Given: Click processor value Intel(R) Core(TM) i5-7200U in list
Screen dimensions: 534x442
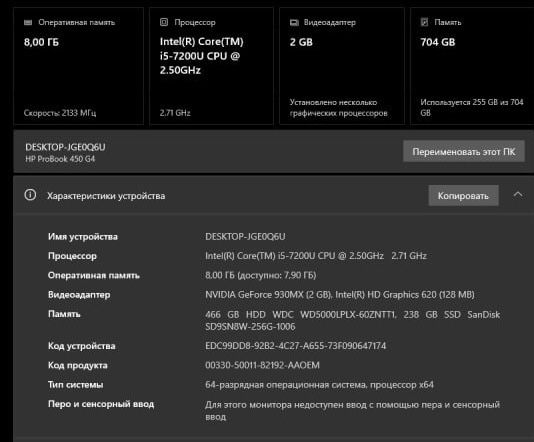Looking at the screenshot, I should tap(316, 256).
